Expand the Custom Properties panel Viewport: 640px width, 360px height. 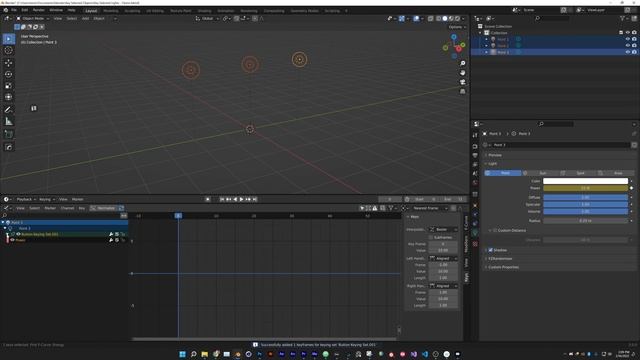tap(503, 267)
